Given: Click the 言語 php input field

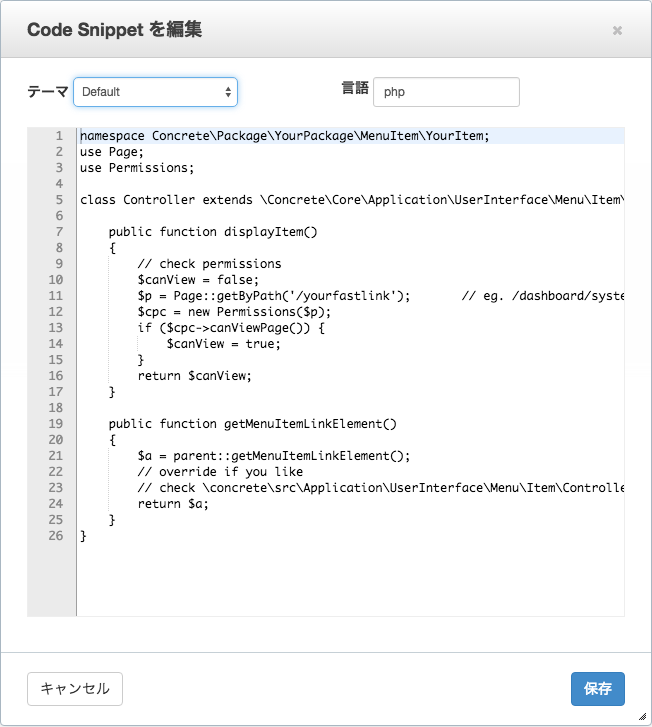Looking at the screenshot, I should tap(446, 92).
